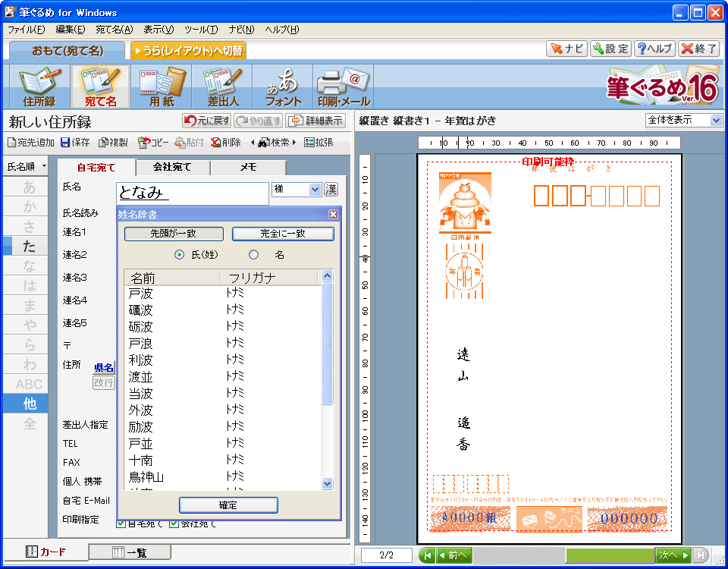Switch to うら(レイアウト)へ切替 tab
This screenshot has height=569, width=728.
189,51
